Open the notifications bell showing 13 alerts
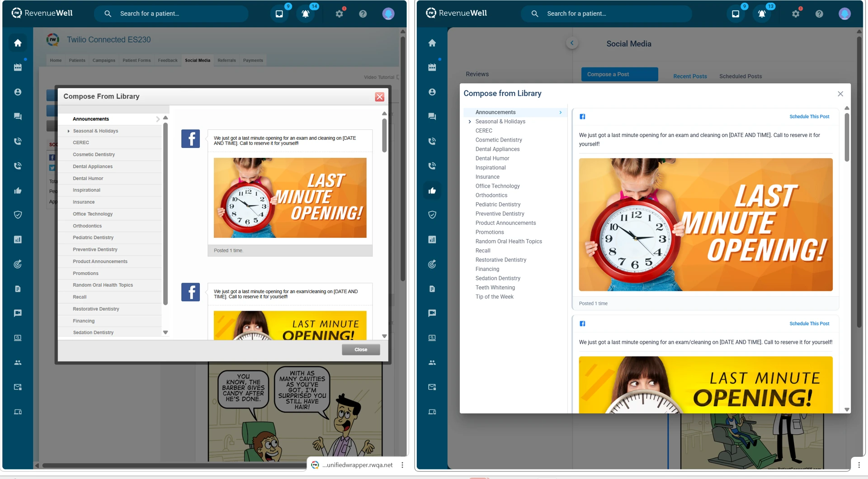 tap(762, 14)
